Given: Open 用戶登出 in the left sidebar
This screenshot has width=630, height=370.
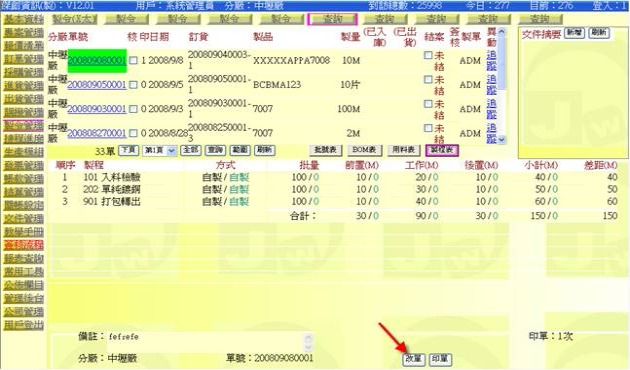Looking at the screenshot, I should (x=24, y=325).
